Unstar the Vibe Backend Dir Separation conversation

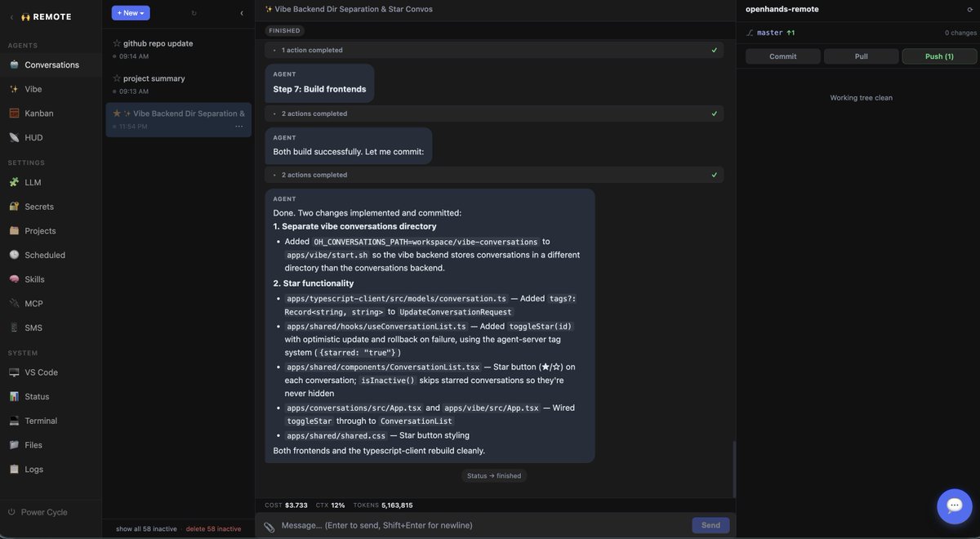117,114
